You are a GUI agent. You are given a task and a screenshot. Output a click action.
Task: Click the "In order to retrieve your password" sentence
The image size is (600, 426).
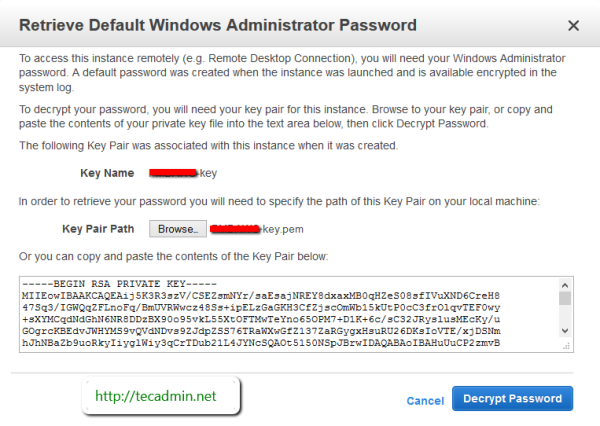coord(278,201)
